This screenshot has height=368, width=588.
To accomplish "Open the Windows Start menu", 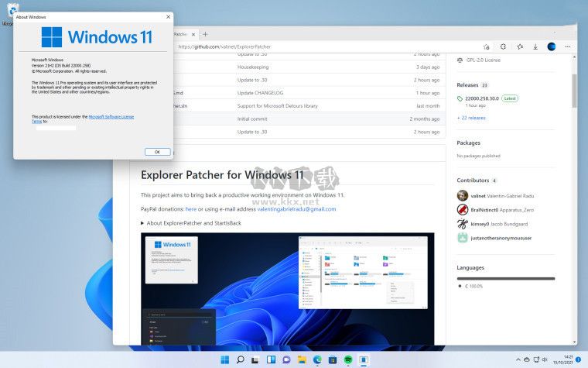I will [x=225, y=360].
